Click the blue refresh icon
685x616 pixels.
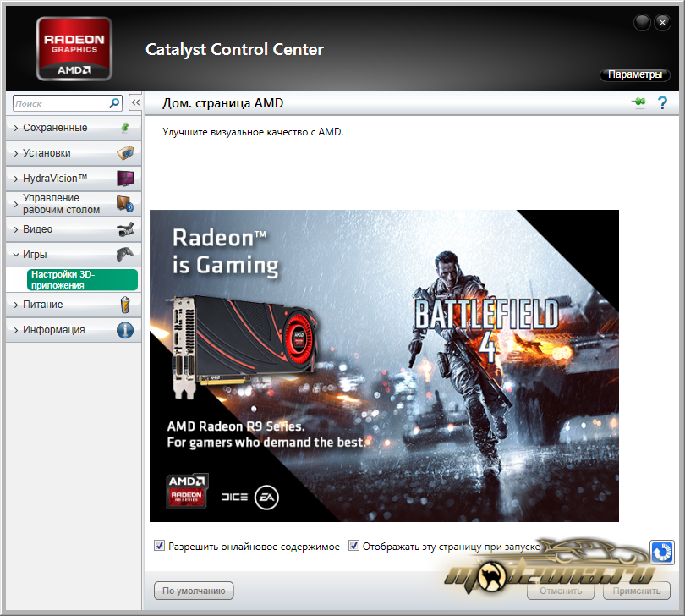click(x=662, y=553)
